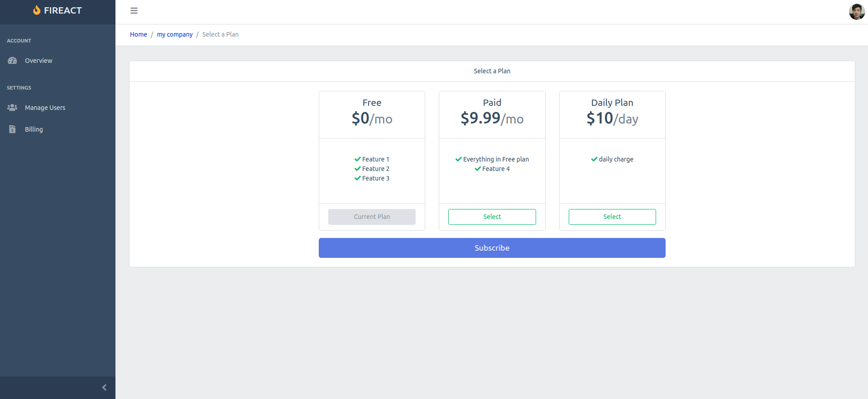Collapse the sidebar with the chevron arrow
The image size is (868, 399).
tap(104, 387)
